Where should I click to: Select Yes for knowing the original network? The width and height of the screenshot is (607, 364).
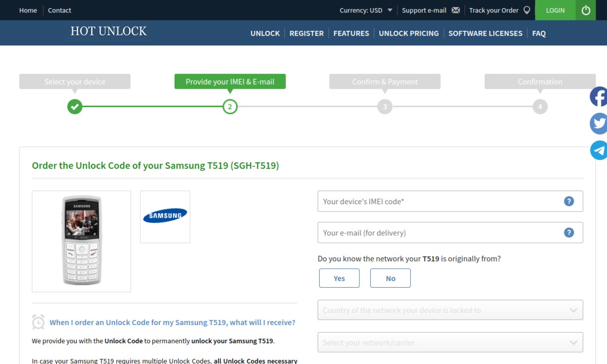pos(340,278)
